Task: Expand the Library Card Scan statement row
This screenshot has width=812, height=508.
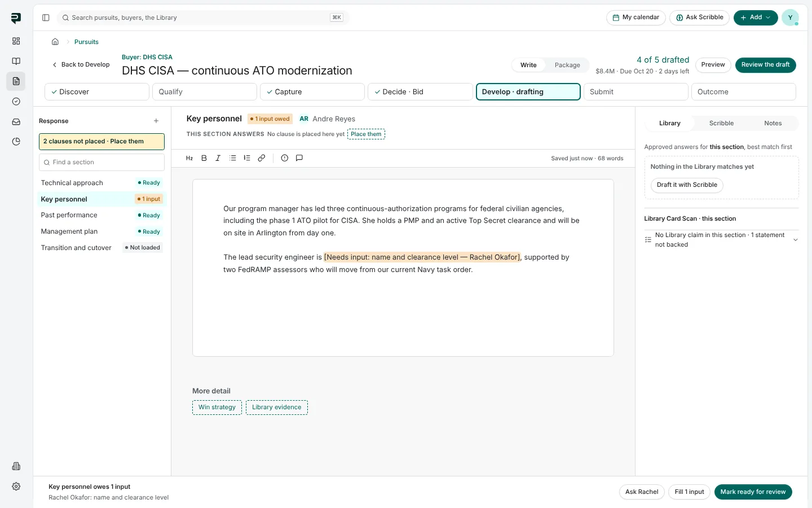Action: pos(721,240)
